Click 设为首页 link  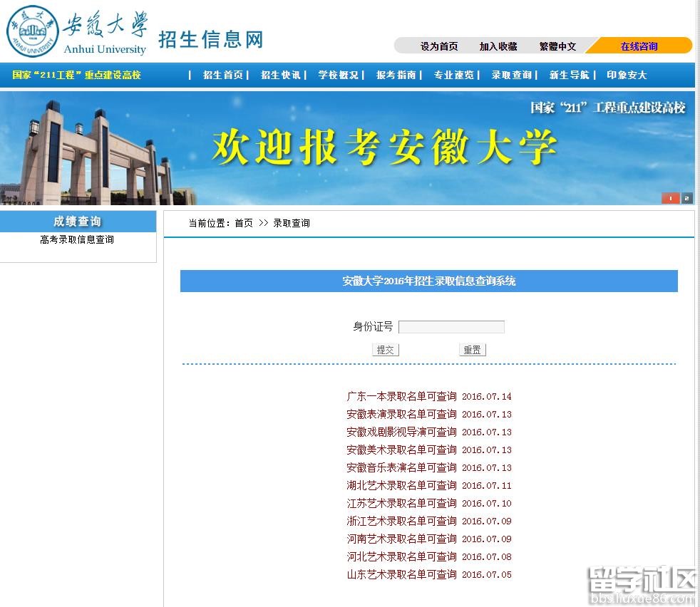439,46
